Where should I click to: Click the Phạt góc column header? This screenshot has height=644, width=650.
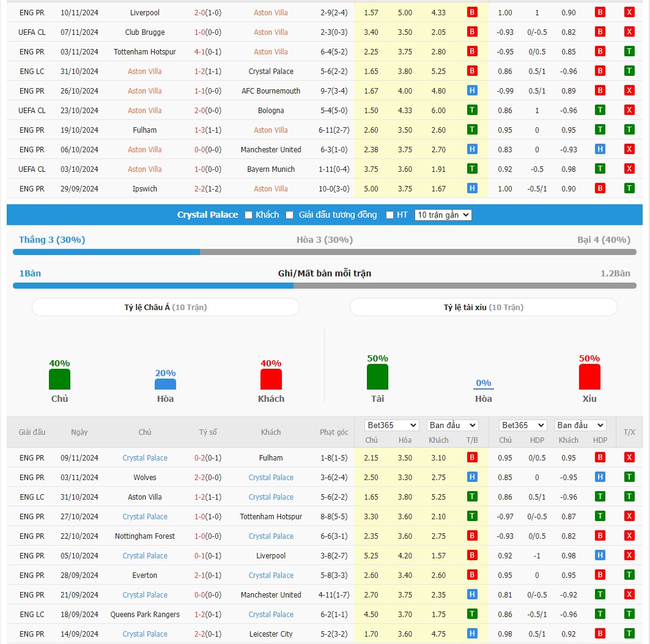tap(334, 432)
